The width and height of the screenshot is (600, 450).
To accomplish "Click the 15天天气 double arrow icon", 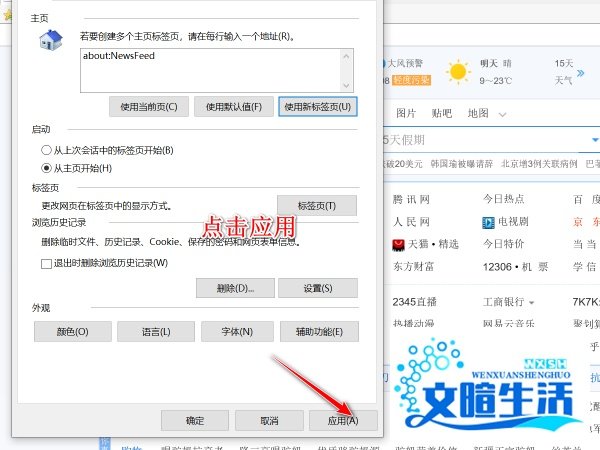I will (580, 73).
